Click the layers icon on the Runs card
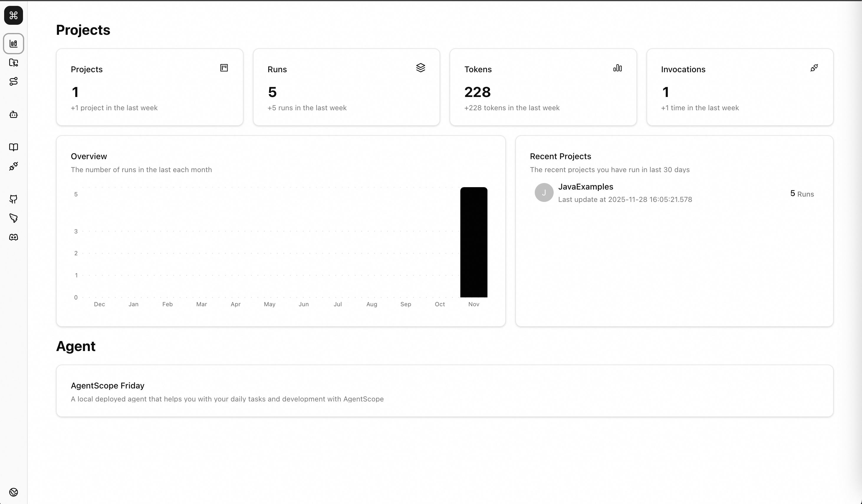The width and height of the screenshot is (862, 504). [421, 67]
